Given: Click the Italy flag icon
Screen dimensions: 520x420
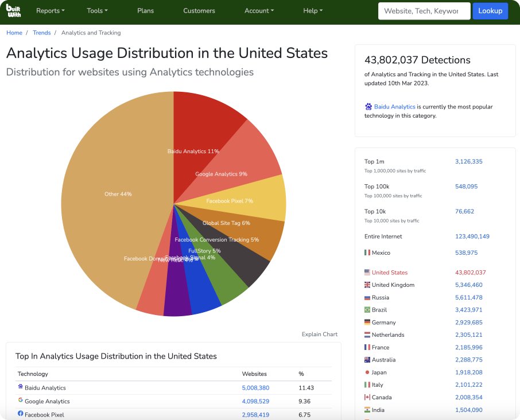Looking at the screenshot, I should click(367, 385).
